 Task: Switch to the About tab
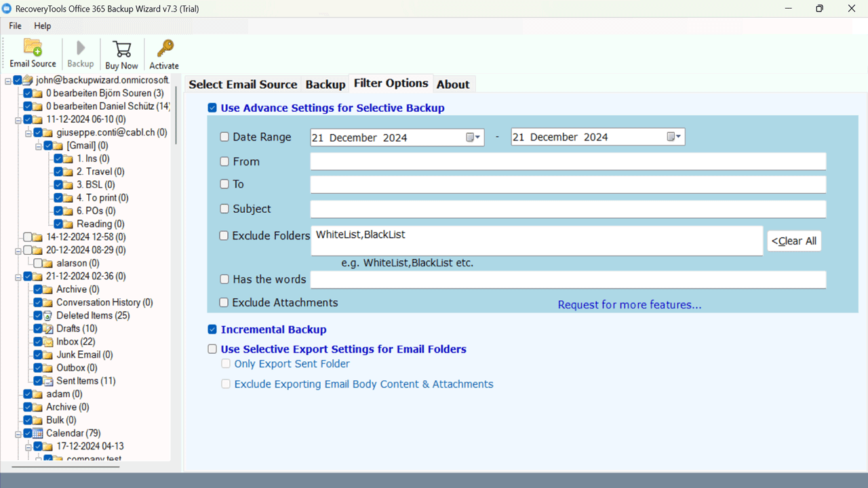(x=453, y=84)
